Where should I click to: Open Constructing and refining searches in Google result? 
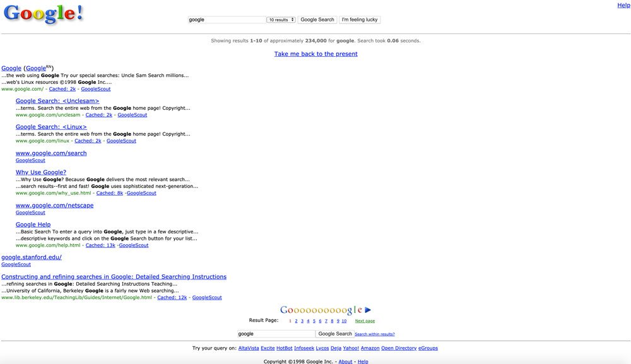(x=114, y=277)
